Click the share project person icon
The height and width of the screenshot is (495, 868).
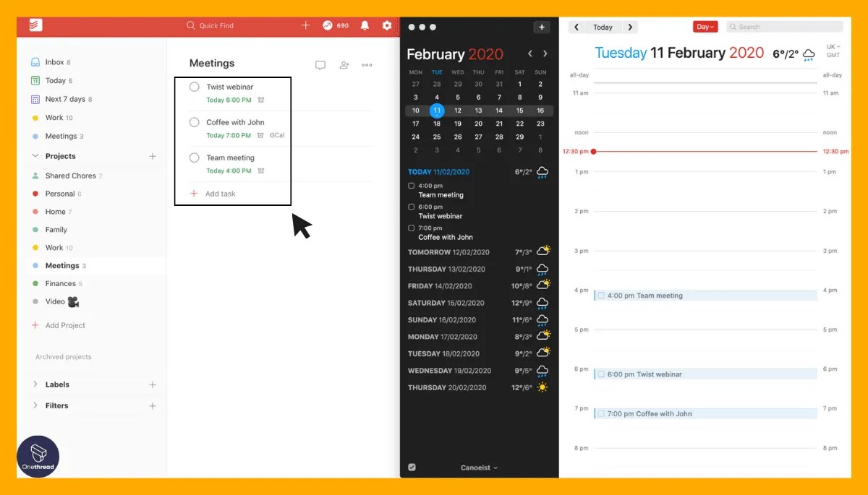344,65
